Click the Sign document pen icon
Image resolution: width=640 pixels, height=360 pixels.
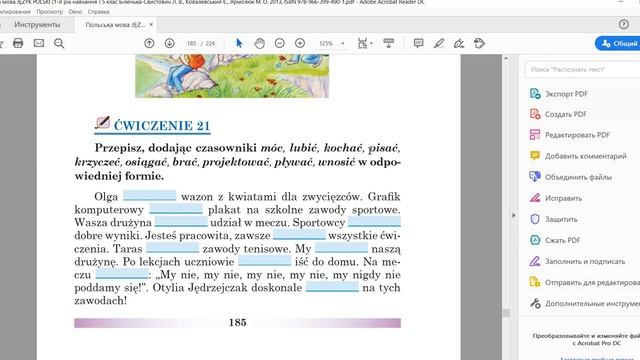pyautogui.click(x=459, y=43)
